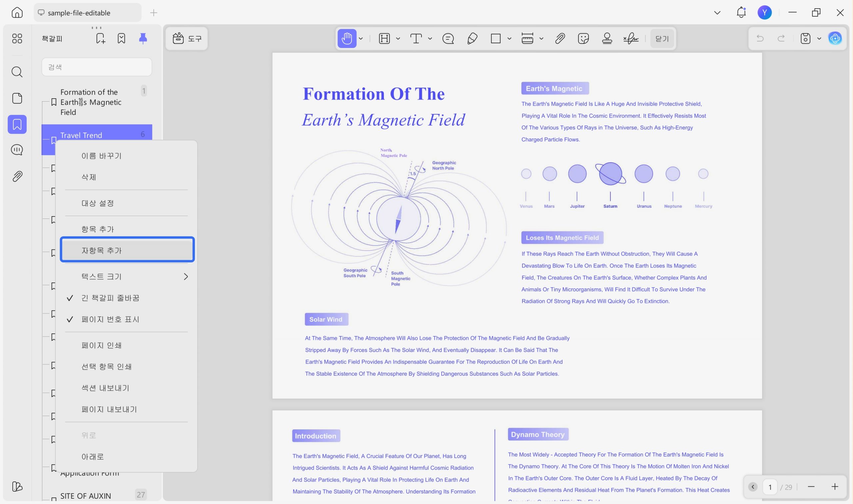853x504 pixels.
Task: Click the 도구 tools button
Action: (x=187, y=38)
